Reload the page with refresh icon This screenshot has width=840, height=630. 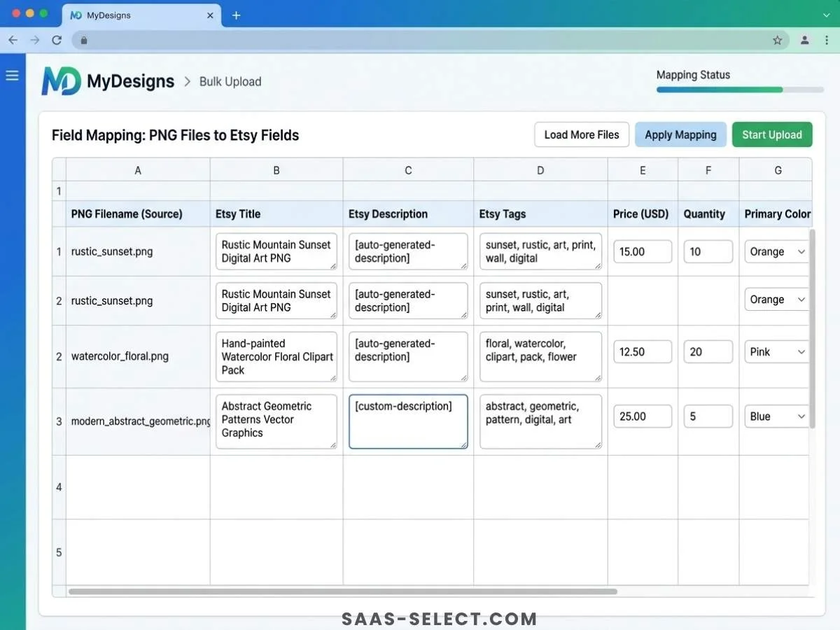(x=57, y=41)
